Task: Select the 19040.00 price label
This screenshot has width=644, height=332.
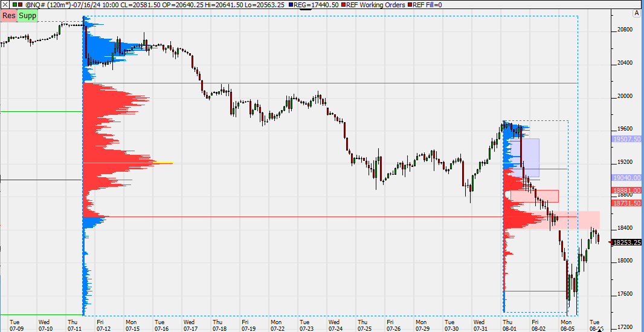Action: pos(626,178)
